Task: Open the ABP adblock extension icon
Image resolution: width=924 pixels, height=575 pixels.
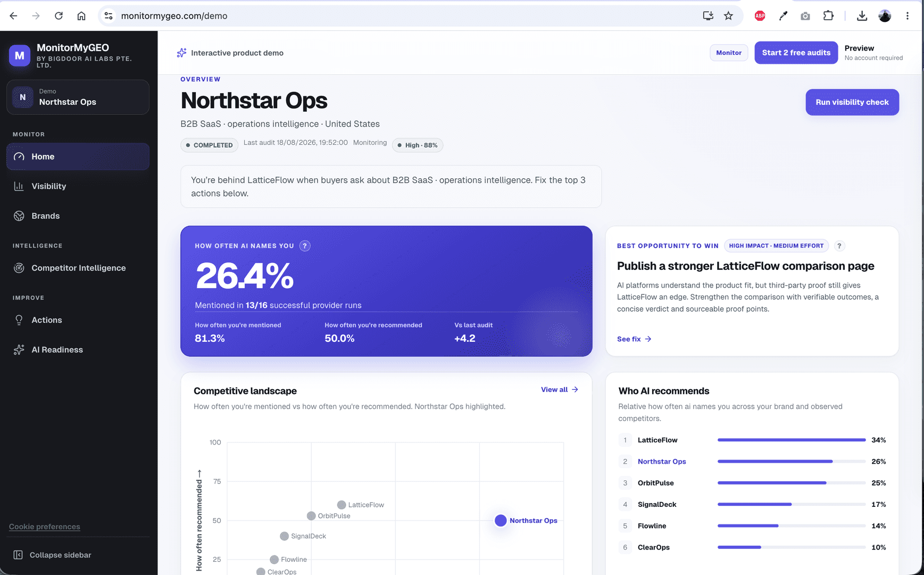Action: 760,16
